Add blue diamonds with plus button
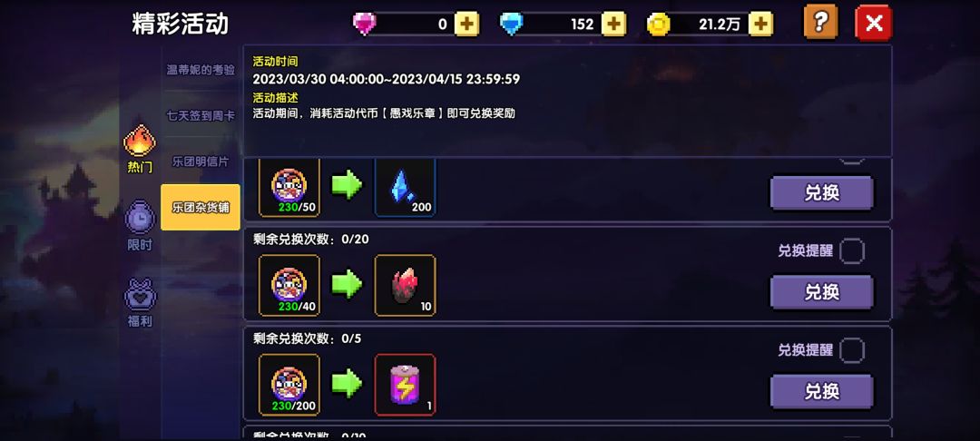Image resolution: width=980 pixels, height=441 pixels. point(613,24)
